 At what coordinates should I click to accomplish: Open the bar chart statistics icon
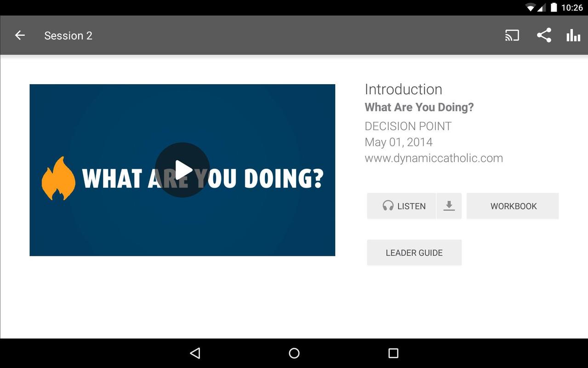click(573, 35)
